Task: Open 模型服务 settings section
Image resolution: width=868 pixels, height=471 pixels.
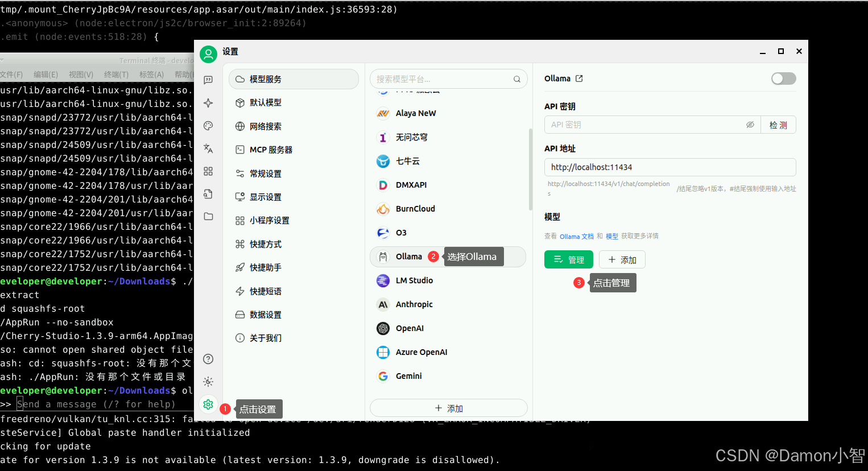Action: tap(294, 79)
